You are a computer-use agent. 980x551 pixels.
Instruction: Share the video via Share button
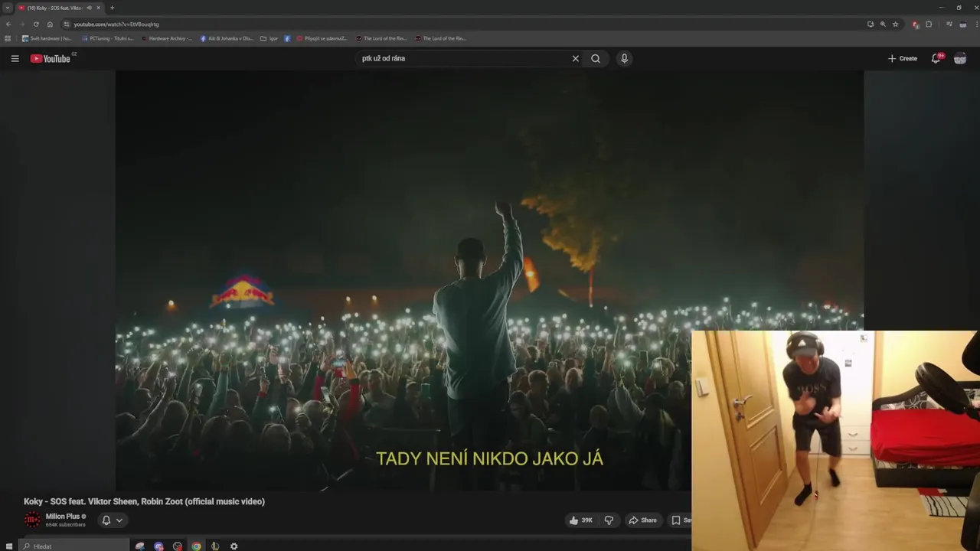pos(642,520)
